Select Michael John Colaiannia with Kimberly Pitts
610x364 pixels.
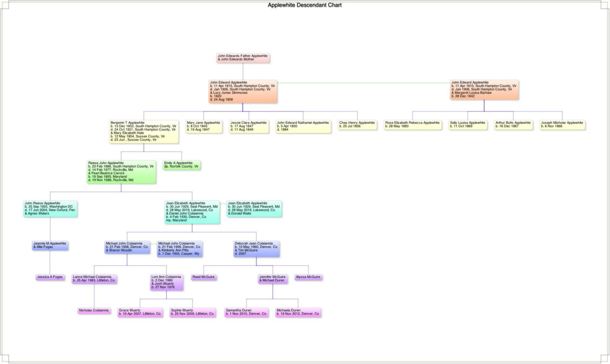(x=180, y=249)
